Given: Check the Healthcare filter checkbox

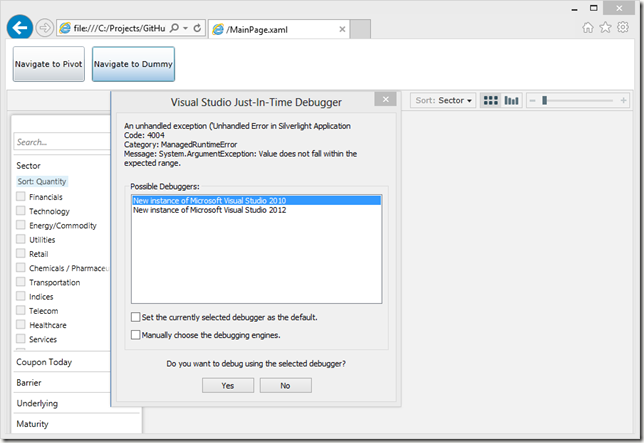Looking at the screenshot, I should 21,324.
